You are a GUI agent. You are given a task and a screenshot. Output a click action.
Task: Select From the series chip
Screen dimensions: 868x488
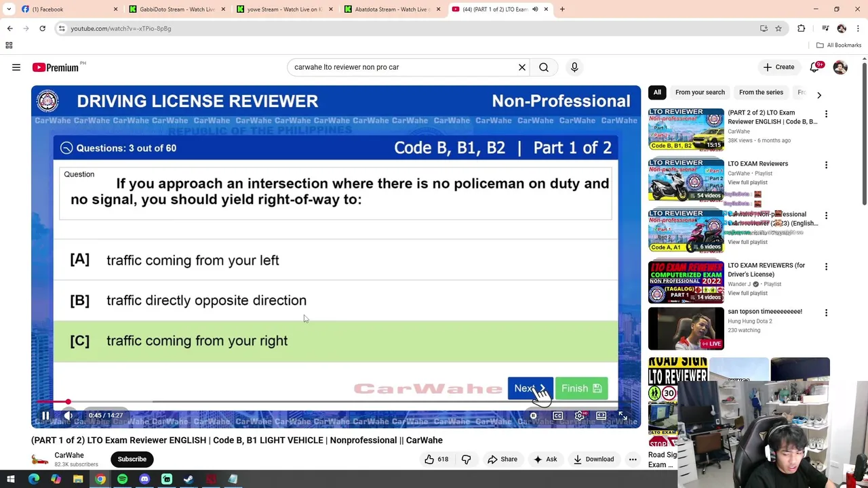pyautogui.click(x=761, y=92)
